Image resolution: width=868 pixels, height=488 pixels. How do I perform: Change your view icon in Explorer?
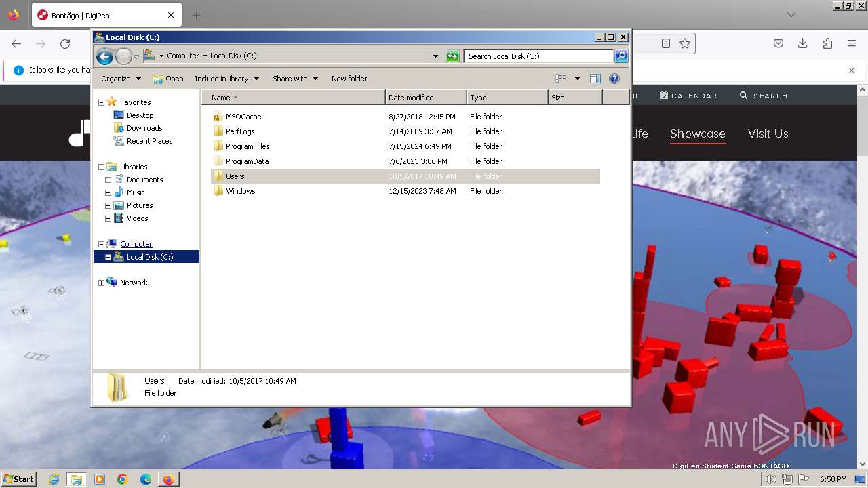tap(561, 79)
